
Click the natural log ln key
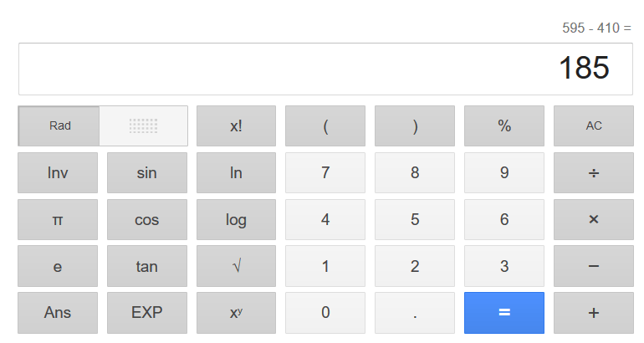236,173
